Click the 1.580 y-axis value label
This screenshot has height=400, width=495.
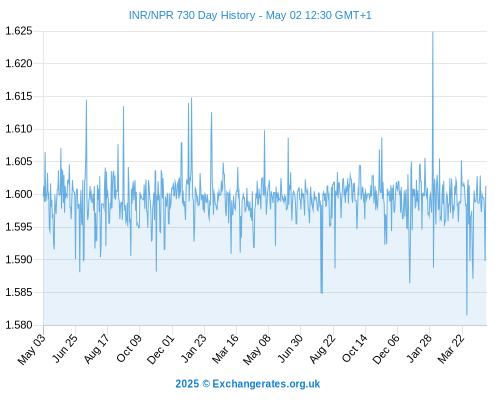coord(19,325)
